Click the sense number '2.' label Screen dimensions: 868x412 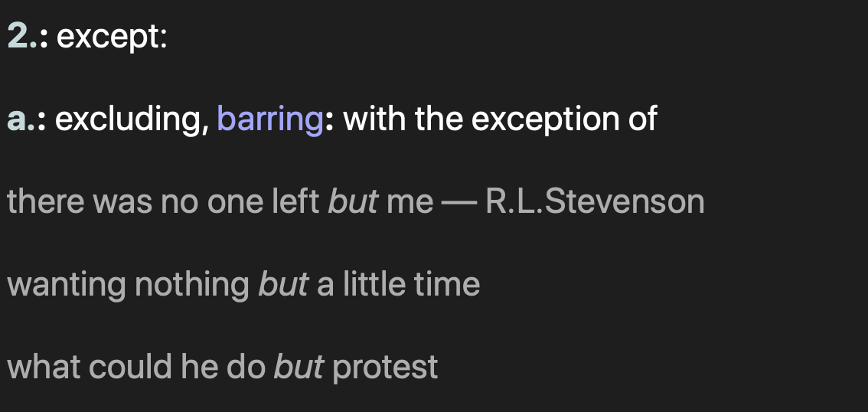click(x=22, y=37)
